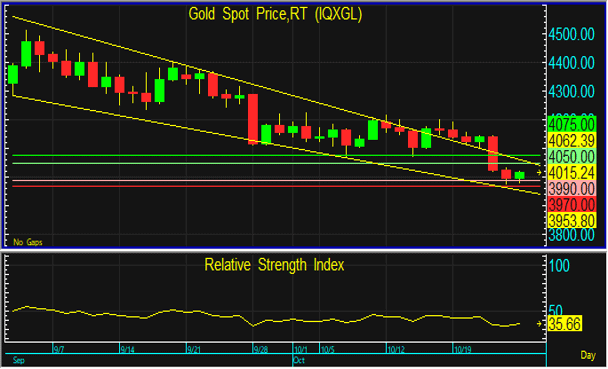
Task: Click the last green candle on the chart
Action: click(520, 175)
